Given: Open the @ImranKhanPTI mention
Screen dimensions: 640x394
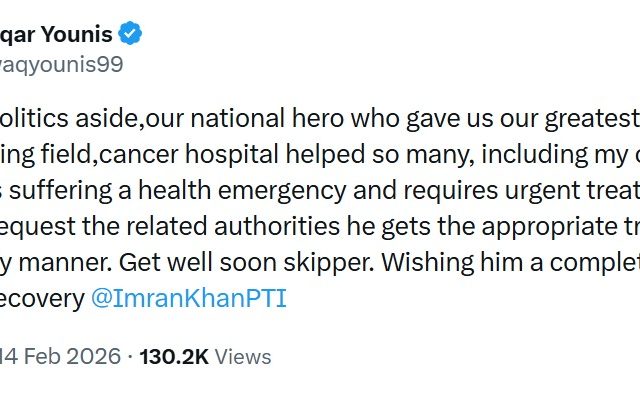Looking at the screenshot, I should (189, 298).
